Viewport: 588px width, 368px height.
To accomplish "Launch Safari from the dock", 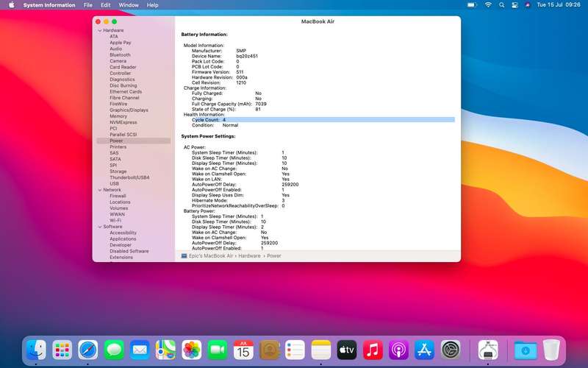I will (x=88, y=350).
